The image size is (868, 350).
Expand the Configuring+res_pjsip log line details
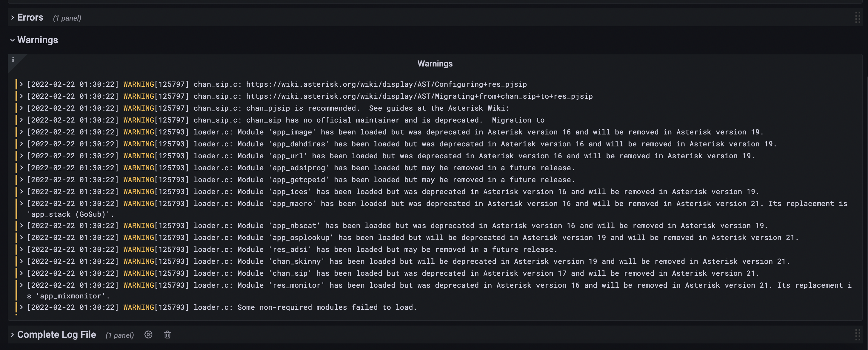point(21,84)
